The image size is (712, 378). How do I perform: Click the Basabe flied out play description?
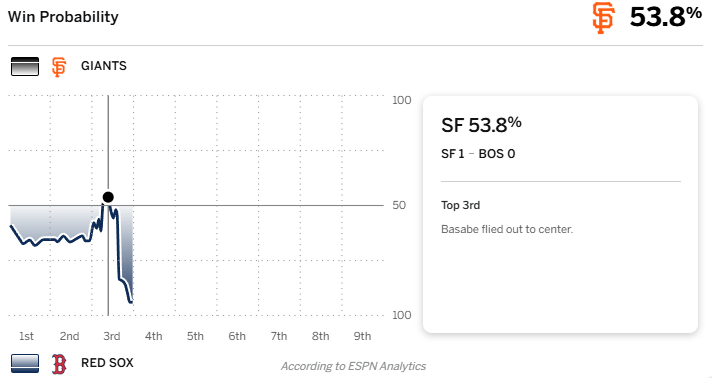[x=507, y=229]
